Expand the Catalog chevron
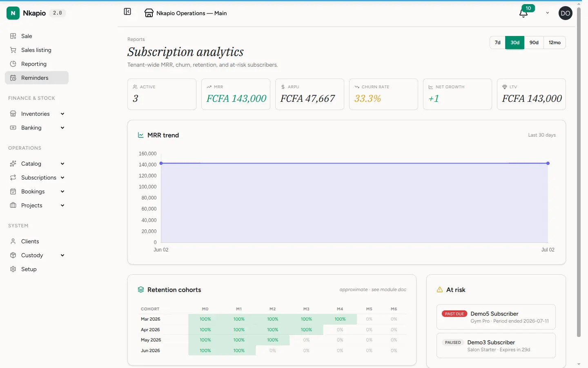The height and width of the screenshot is (368, 588). point(62,164)
